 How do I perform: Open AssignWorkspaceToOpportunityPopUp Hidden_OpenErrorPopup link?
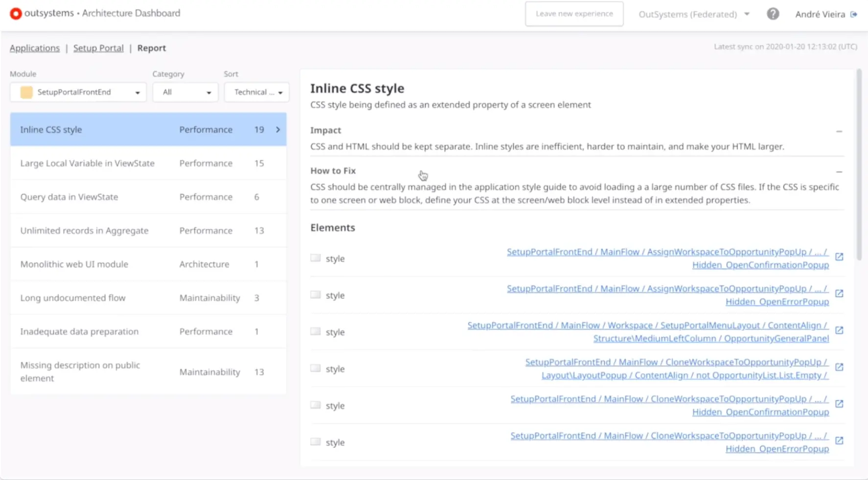tap(668, 295)
